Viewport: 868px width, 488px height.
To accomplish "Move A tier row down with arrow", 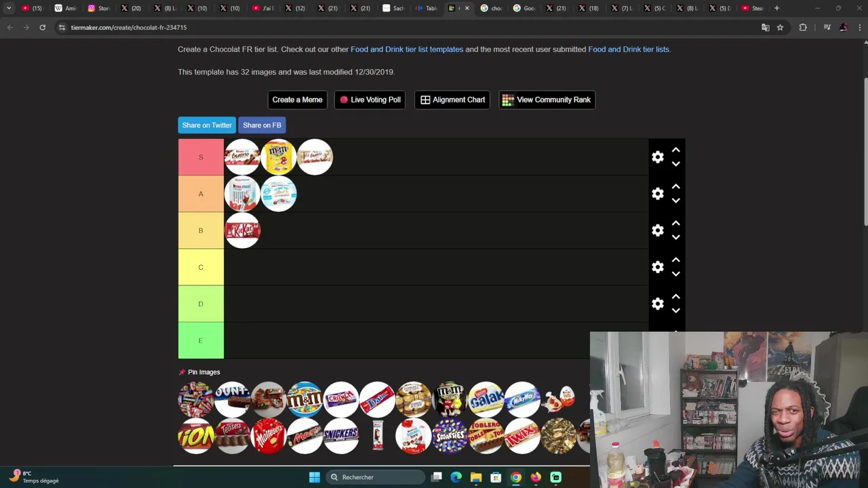I will [675, 201].
